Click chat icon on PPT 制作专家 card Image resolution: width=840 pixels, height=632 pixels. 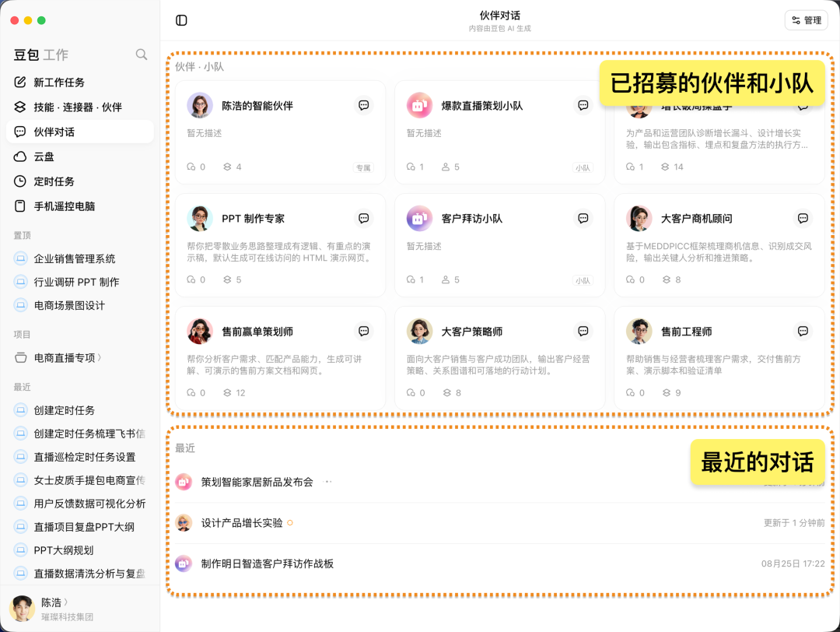click(364, 218)
